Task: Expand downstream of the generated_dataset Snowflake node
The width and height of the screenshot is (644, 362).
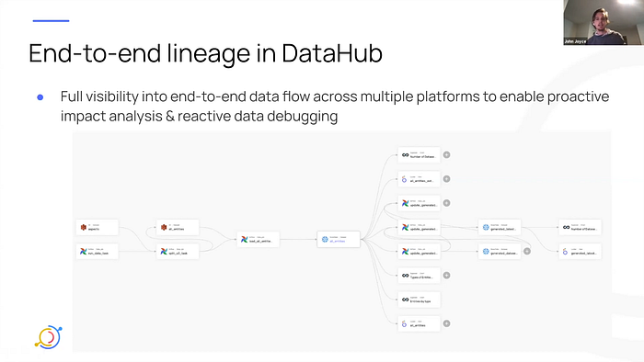Action: point(527,252)
